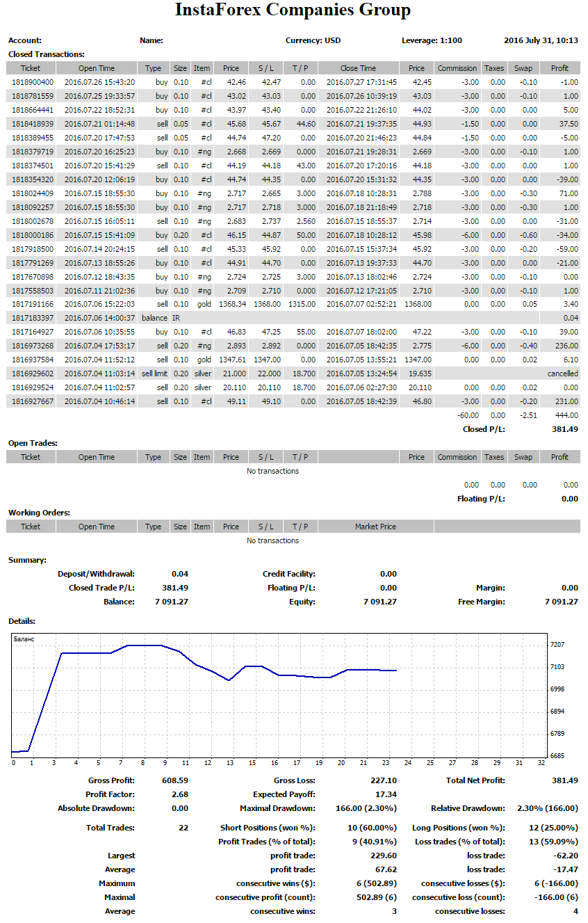Select the -60.00 commission total
This screenshot has height=923, width=588.
click(466, 415)
